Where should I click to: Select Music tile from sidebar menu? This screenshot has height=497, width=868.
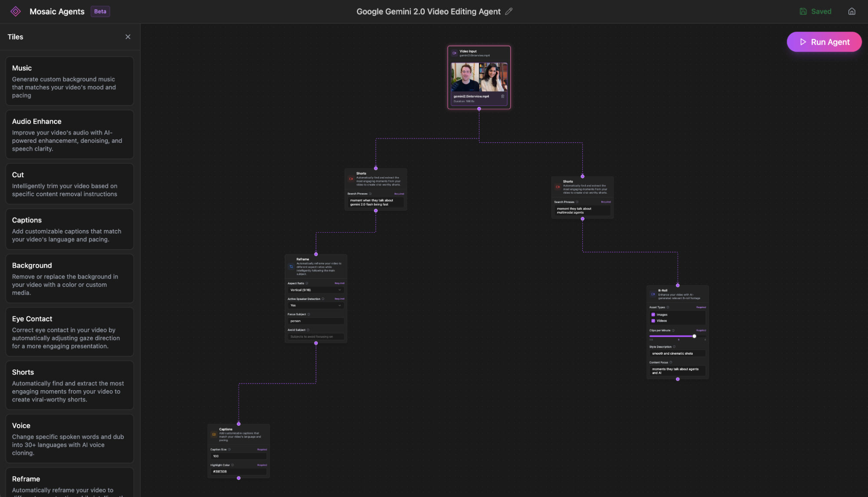tap(69, 80)
